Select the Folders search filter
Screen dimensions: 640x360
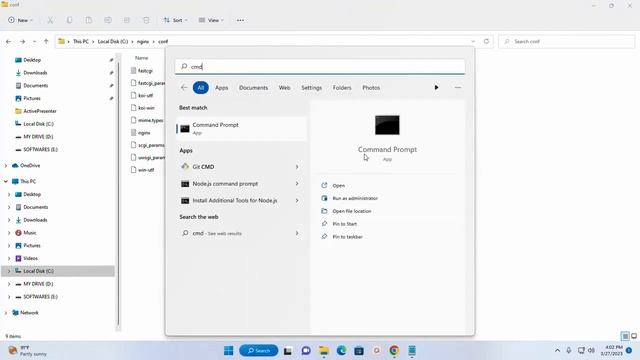342,88
